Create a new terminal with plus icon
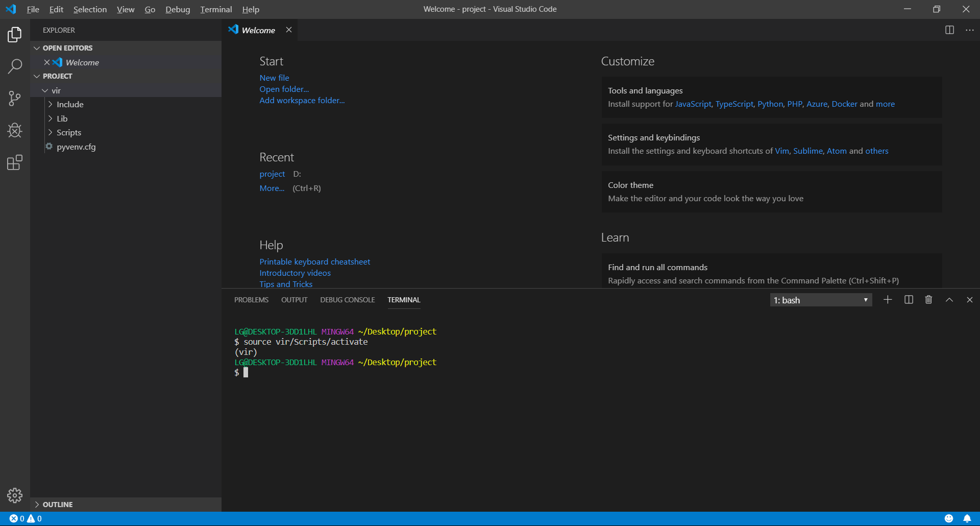Viewport: 980px width, 526px height. [x=888, y=300]
